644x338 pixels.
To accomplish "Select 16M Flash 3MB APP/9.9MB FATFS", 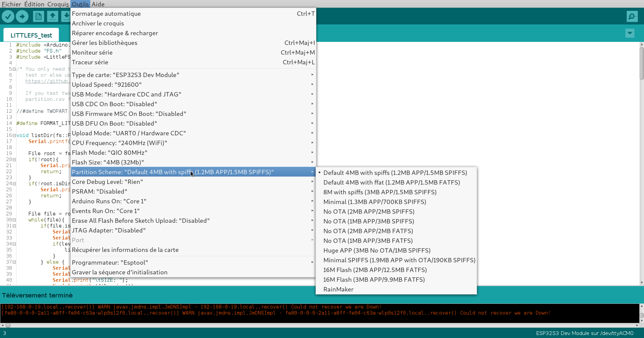I will (396, 280).
